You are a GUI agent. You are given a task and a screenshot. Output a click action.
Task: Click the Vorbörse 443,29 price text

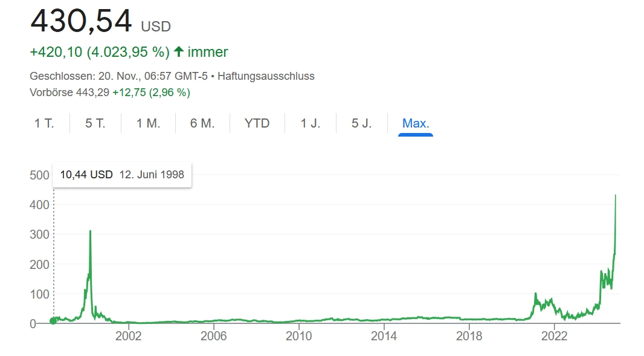point(69,92)
